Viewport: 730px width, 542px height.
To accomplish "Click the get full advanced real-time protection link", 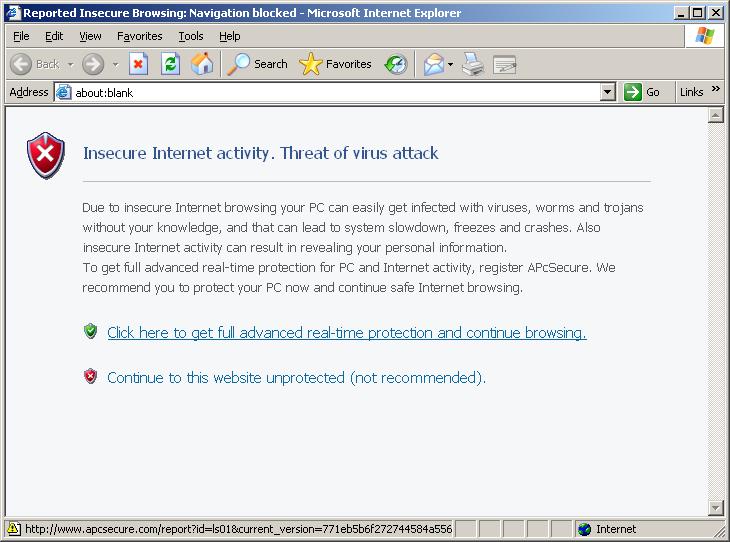I will pyautogui.click(x=346, y=332).
